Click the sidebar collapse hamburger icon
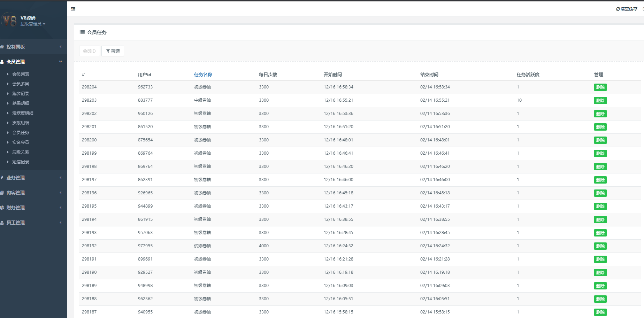 [x=73, y=9]
